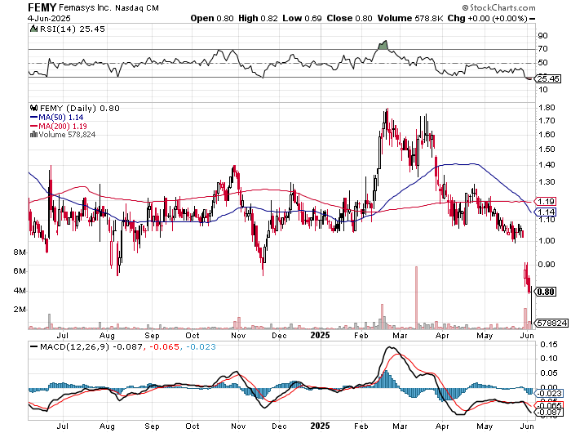The height and width of the screenshot is (433, 571).
Task: Click the Femasys Inc. company name
Action: coord(86,8)
